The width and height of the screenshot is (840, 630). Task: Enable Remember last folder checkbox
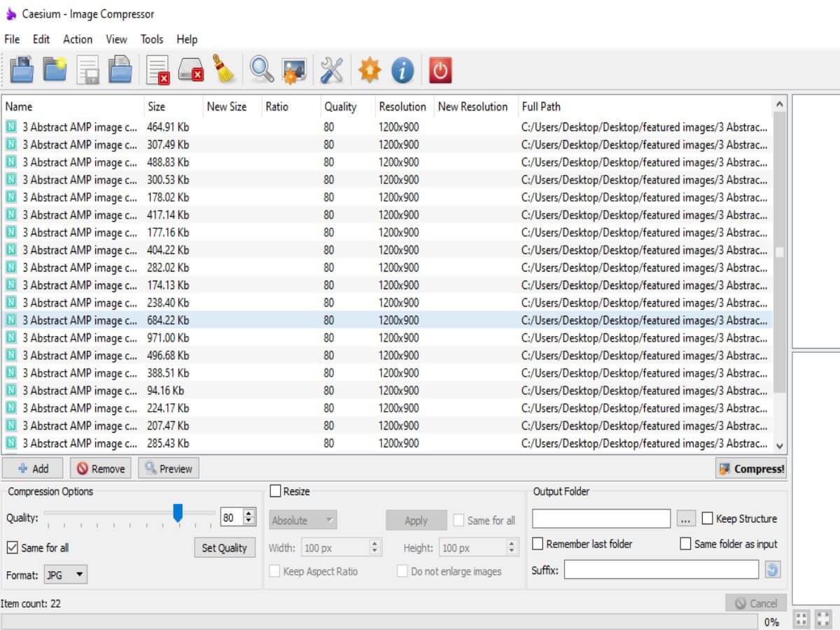(x=538, y=544)
